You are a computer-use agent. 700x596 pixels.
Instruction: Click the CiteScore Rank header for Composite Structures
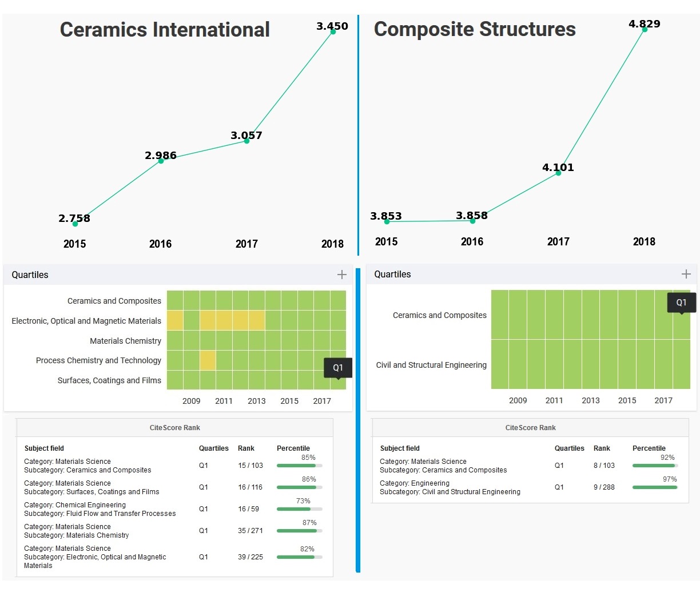pos(531,428)
